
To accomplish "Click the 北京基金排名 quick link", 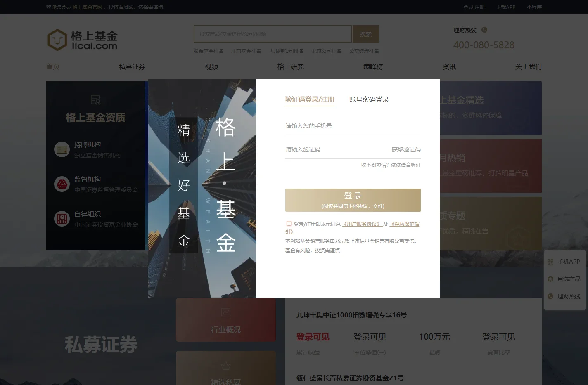I will (x=246, y=51).
